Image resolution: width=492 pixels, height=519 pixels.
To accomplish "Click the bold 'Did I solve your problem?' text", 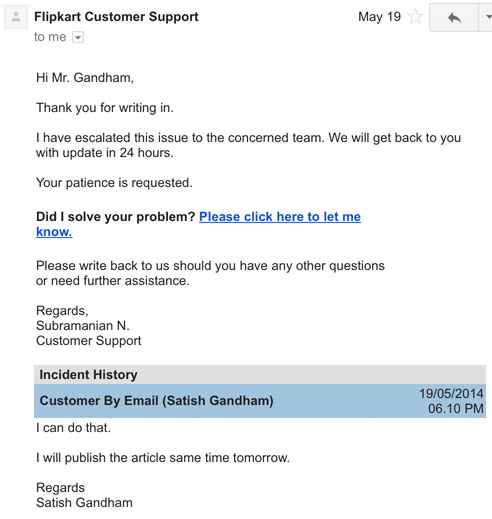I will click(x=115, y=217).
